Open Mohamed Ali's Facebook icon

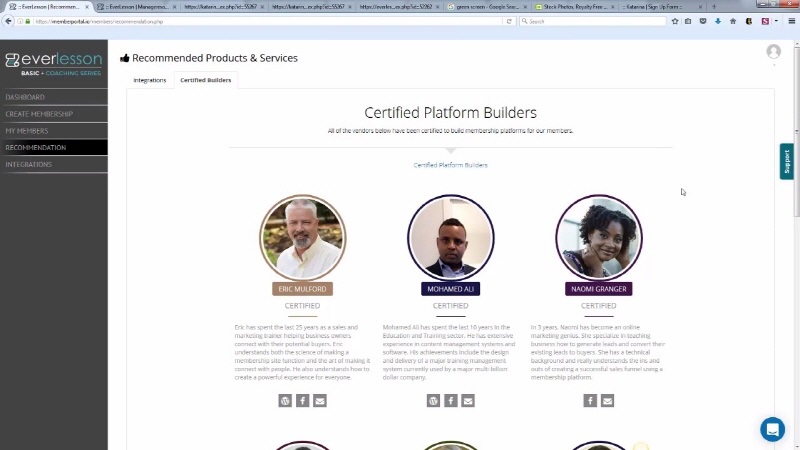451,401
